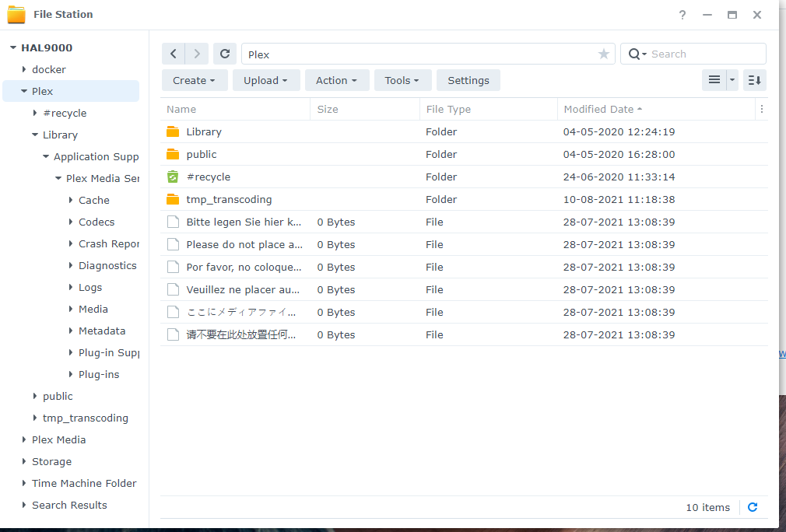This screenshot has width=786, height=532.
Task: Sort by File Type column header
Action: coord(489,109)
